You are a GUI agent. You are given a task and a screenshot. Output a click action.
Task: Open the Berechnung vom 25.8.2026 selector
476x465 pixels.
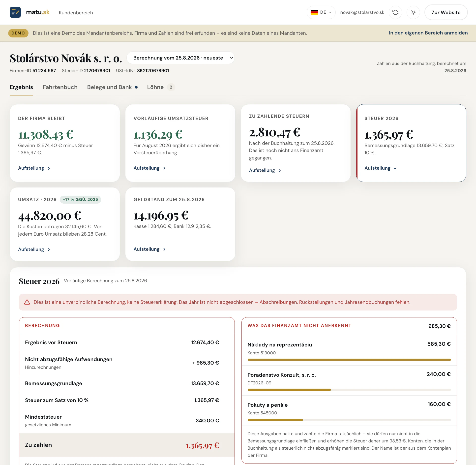180,58
